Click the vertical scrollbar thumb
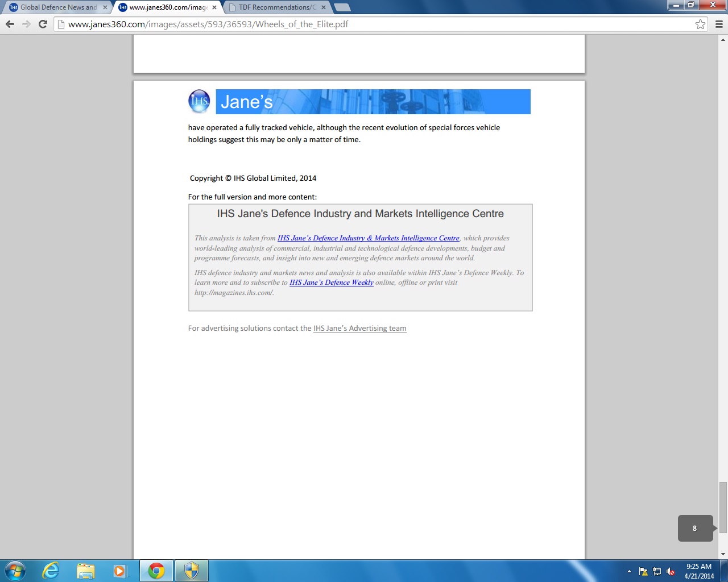This screenshot has width=728, height=582. pyautogui.click(x=723, y=508)
